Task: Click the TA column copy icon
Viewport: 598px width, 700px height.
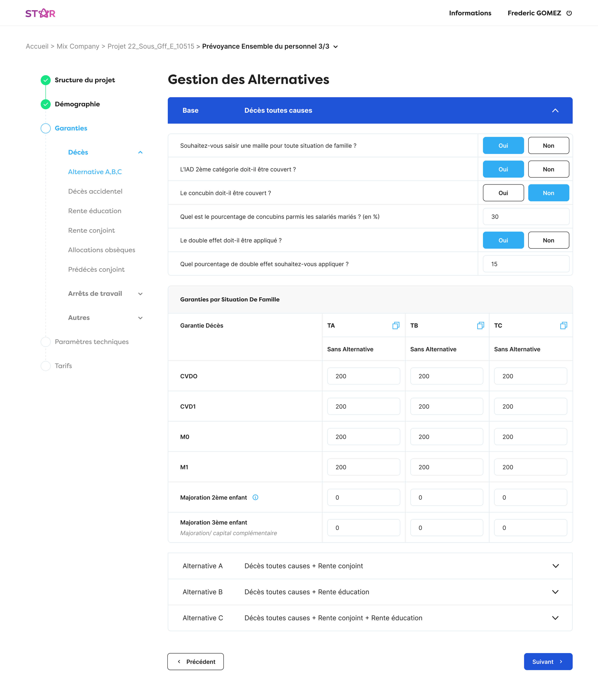Action: [x=396, y=325]
